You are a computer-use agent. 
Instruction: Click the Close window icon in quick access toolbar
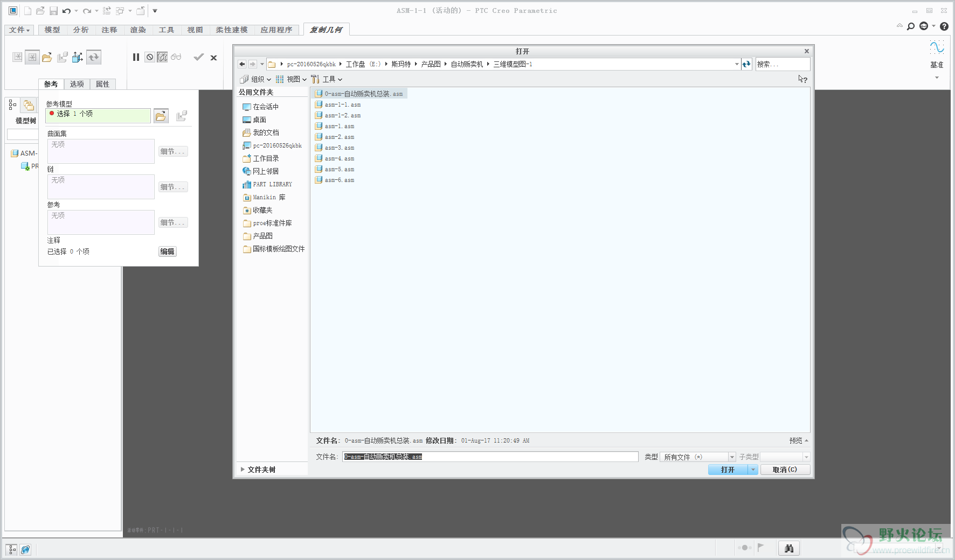[141, 11]
